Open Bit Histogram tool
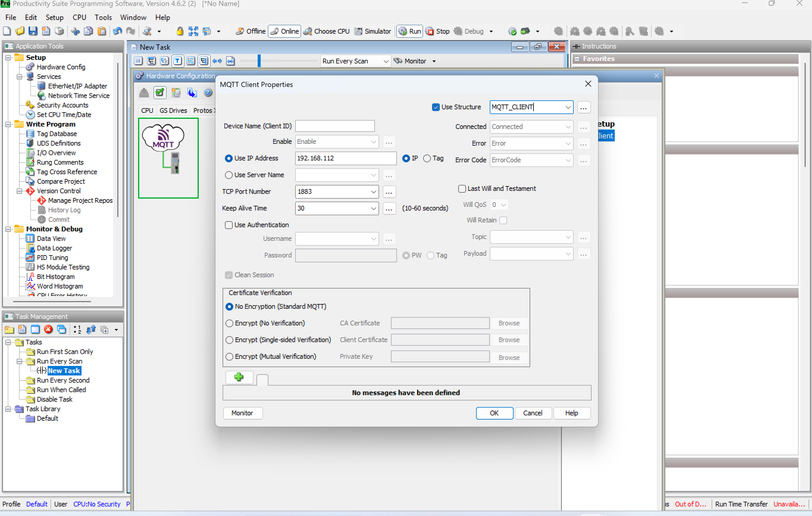The height and width of the screenshot is (516, 812). 55,276
